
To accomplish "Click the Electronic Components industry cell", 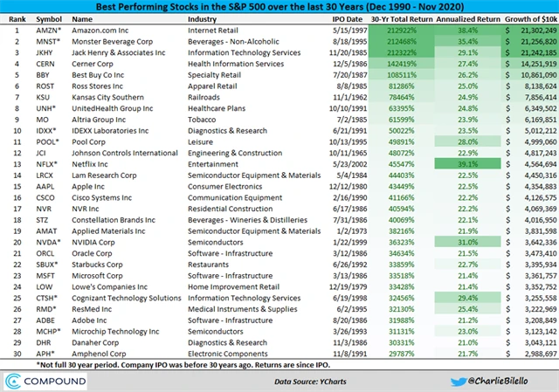I will (228, 354).
